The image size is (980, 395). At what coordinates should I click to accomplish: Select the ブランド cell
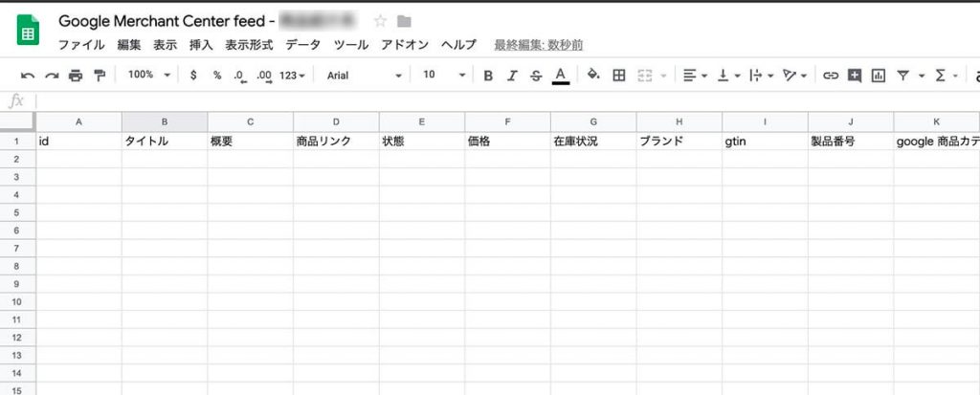(x=679, y=142)
